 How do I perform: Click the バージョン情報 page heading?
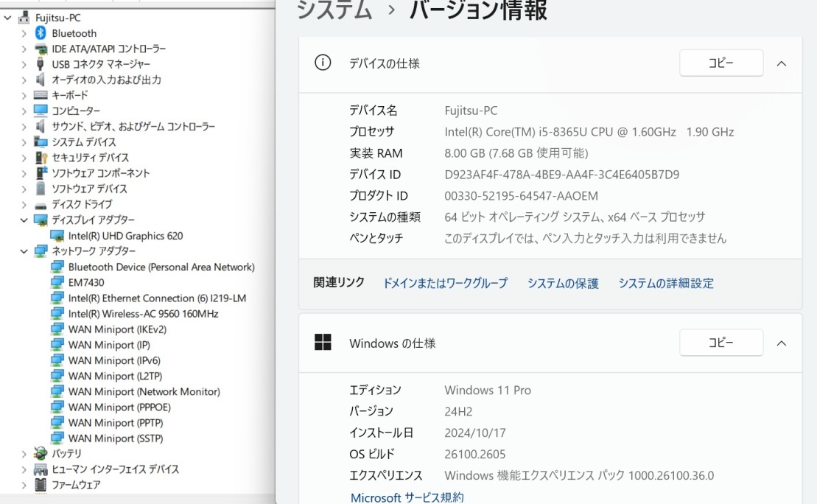pyautogui.click(x=478, y=10)
